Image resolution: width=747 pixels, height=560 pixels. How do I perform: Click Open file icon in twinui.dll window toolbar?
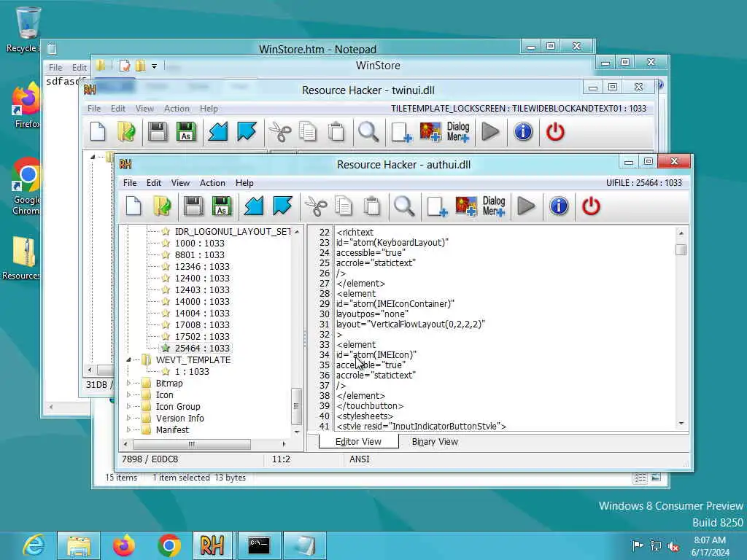[x=127, y=132]
